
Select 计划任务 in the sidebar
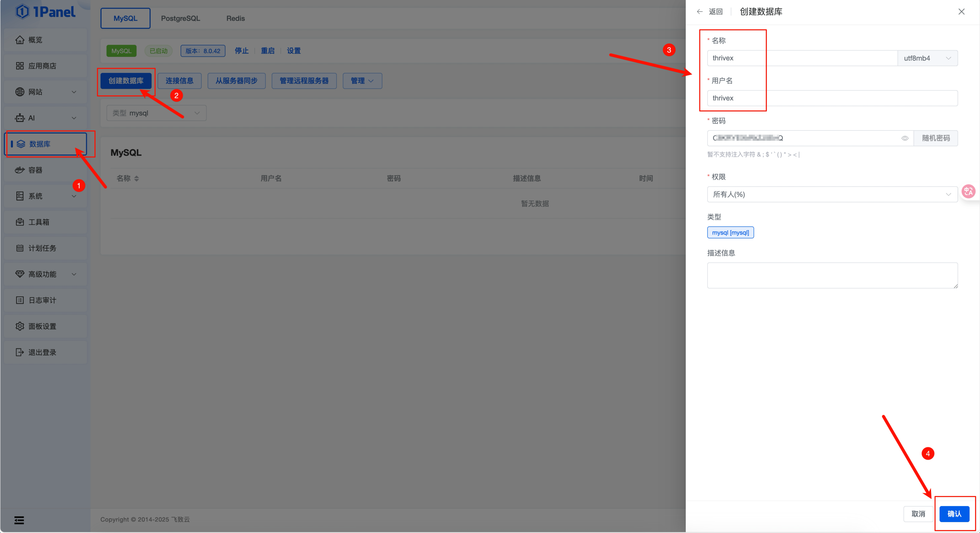point(46,248)
